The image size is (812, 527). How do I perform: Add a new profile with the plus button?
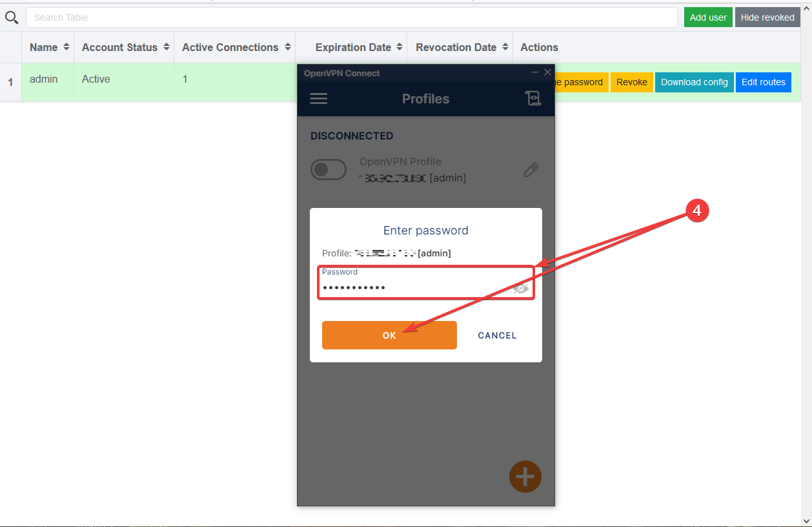(x=525, y=477)
